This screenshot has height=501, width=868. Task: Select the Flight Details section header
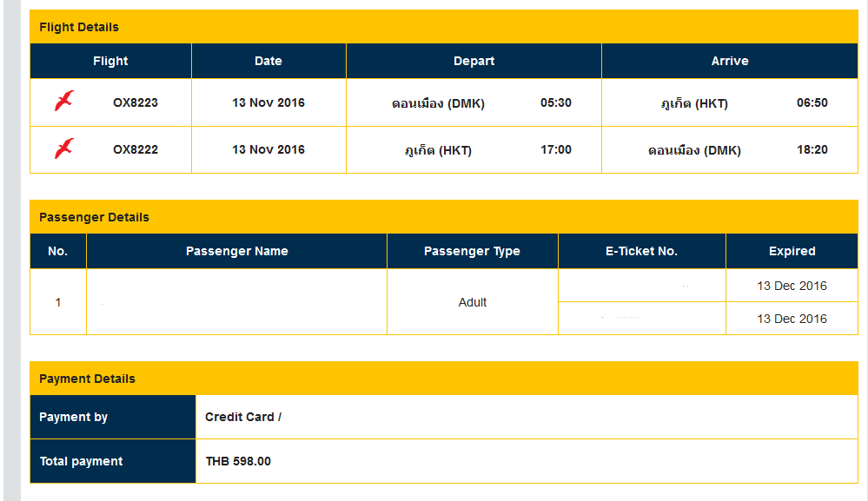(79, 27)
